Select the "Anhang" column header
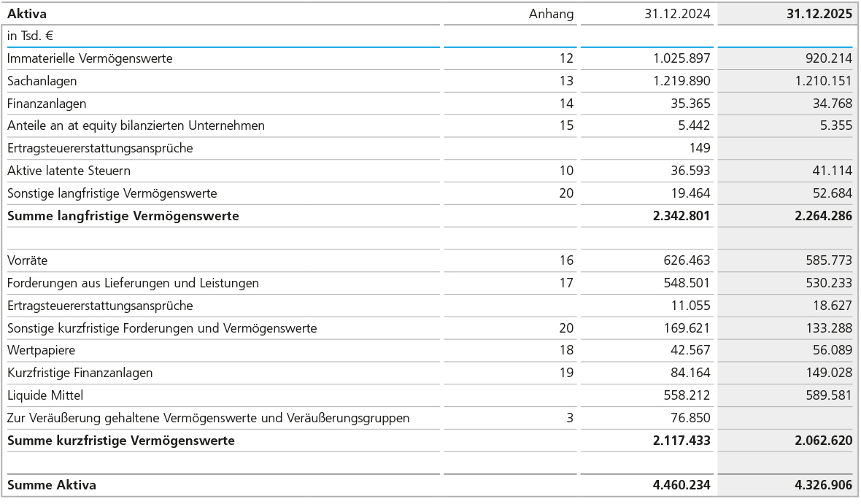Viewport: 861px width, 504px height. pos(551,14)
